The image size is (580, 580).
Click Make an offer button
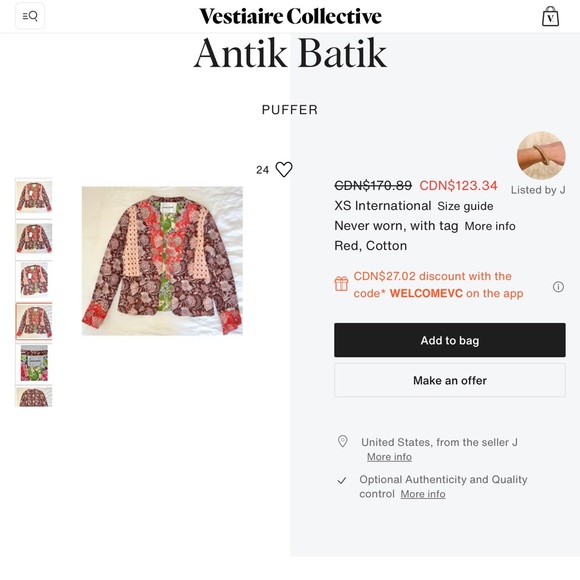tap(449, 380)
